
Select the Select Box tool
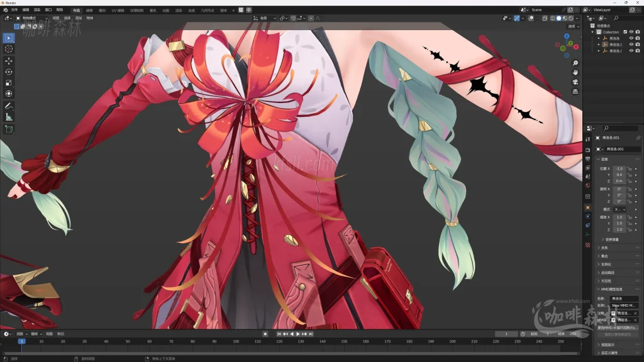tap(9, 38)
